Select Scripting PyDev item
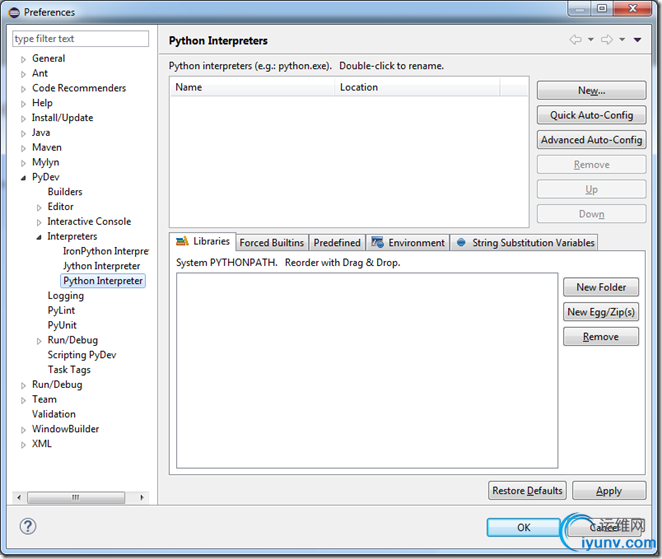This screenshot has width=662, height=559. coord(82,355)
